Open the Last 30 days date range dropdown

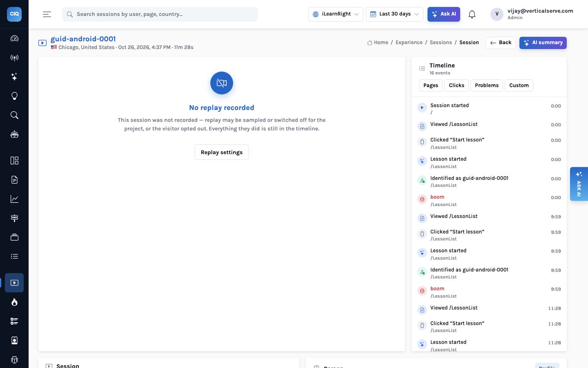[x=394, y=14]
